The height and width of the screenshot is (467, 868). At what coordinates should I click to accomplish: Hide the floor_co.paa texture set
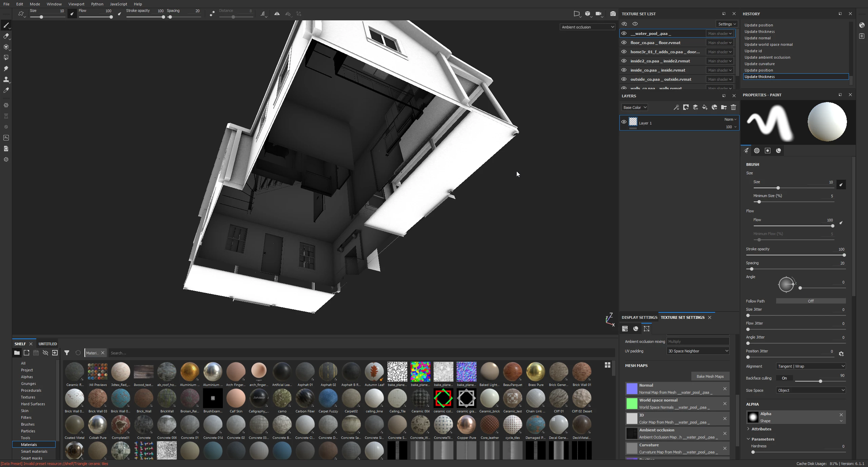(624, 43)
